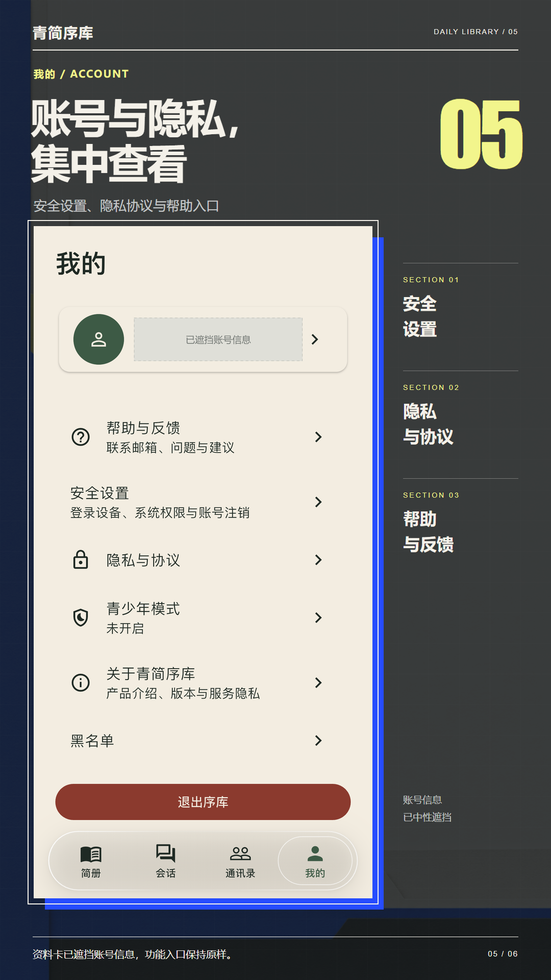Click the large 05 number

tap(481, 134)
